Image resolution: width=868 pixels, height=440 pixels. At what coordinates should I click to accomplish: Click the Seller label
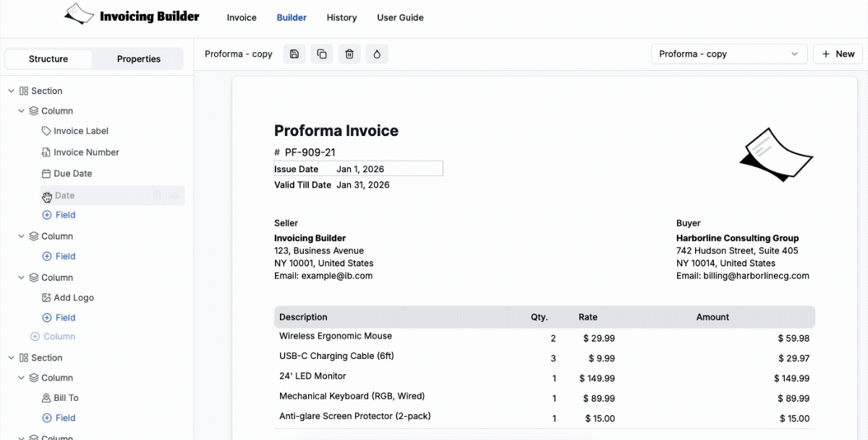[x=286, y=224]
